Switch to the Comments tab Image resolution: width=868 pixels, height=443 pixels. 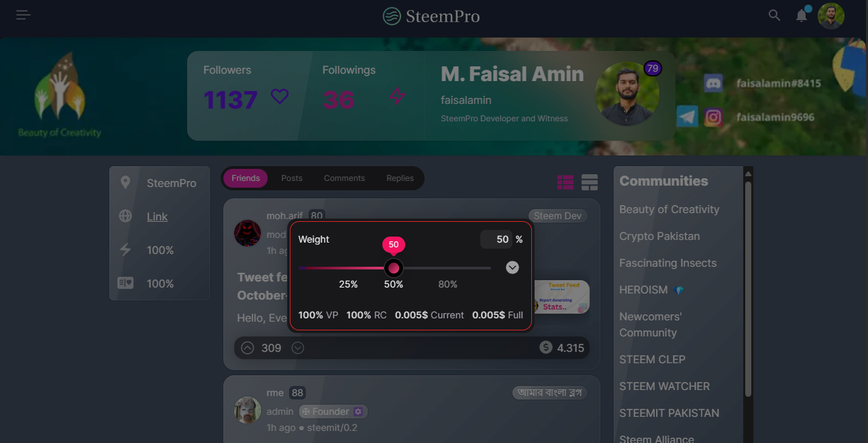coord(344,178)
